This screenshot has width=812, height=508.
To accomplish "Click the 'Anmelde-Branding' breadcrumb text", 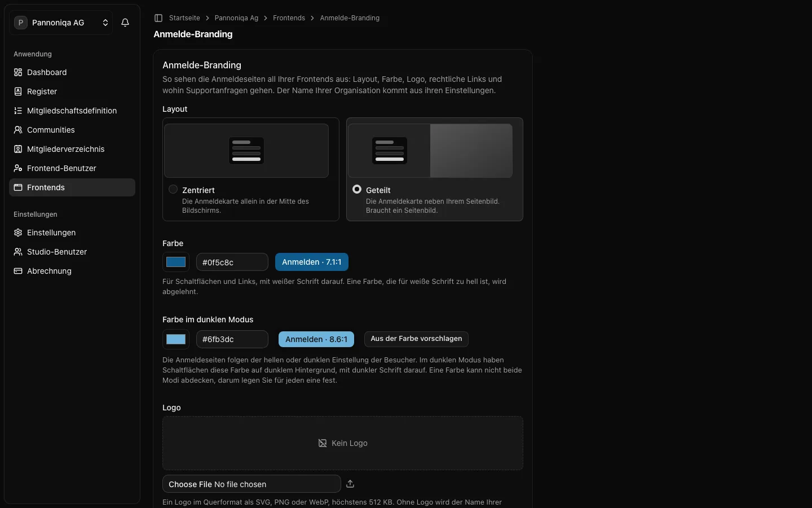I will point(350,18).
